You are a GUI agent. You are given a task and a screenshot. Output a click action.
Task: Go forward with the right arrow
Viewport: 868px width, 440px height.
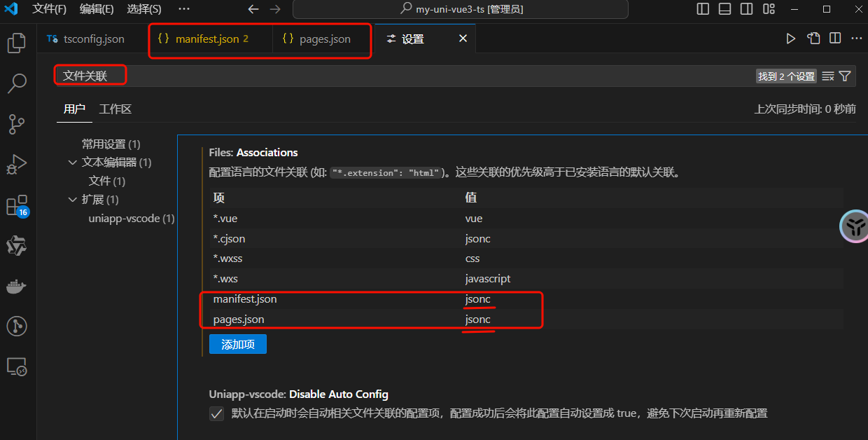point(275,9)
